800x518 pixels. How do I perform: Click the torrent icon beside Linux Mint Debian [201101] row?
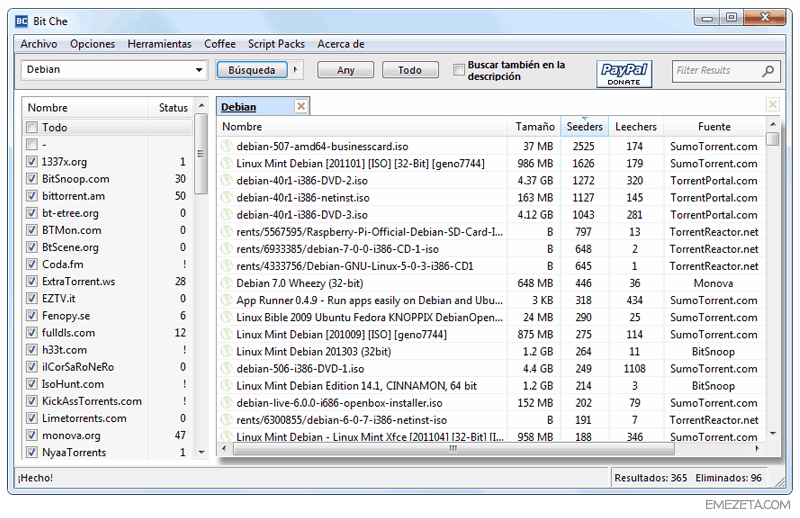pyautogui.click(x=227, y=164)
